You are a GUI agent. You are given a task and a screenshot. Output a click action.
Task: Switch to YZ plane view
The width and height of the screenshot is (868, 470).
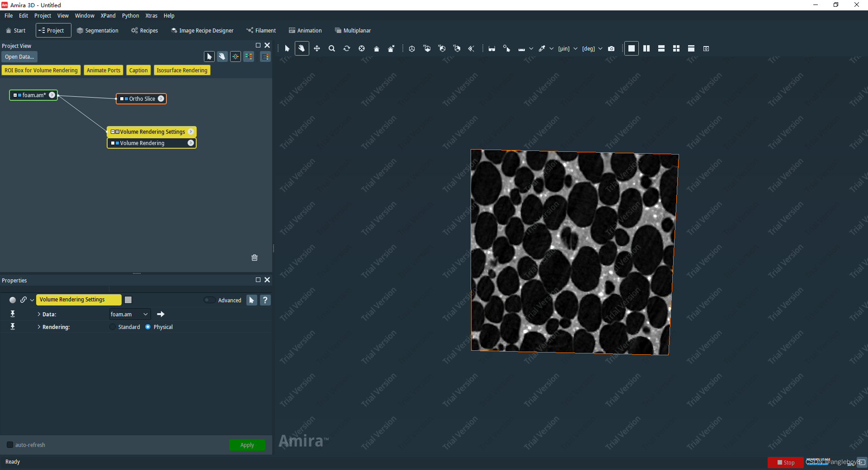click(x=457, y=48)
